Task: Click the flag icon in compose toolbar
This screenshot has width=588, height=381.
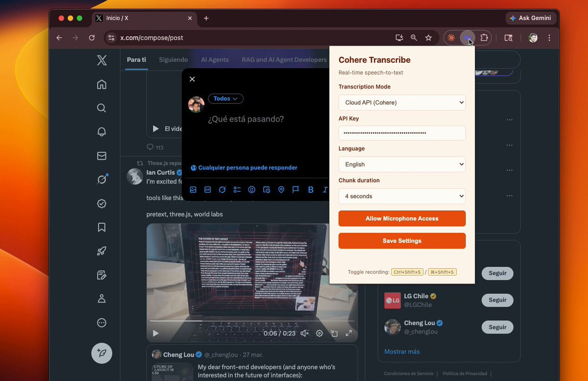Action: pyautogui.click(x=296, y=190)
